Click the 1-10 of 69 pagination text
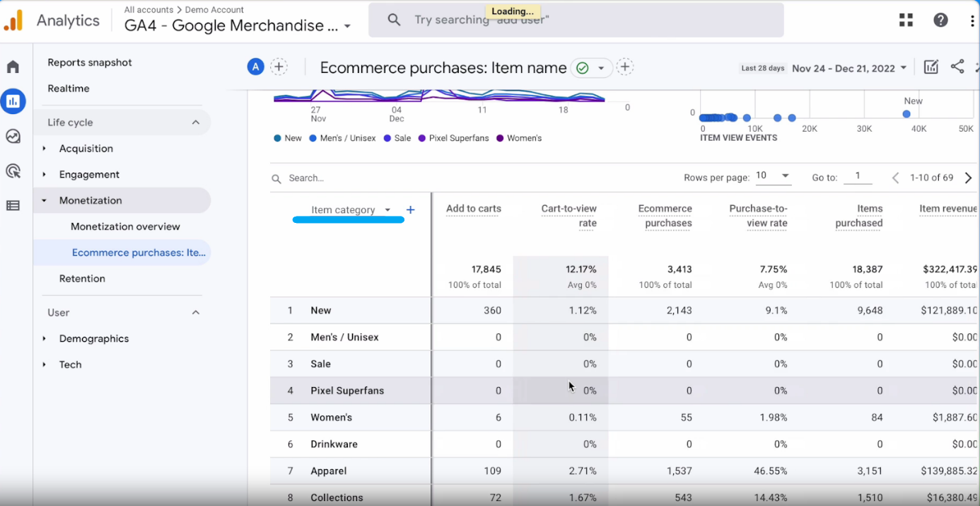The width and height of the screenshot is (980, 506). [932, 178]
